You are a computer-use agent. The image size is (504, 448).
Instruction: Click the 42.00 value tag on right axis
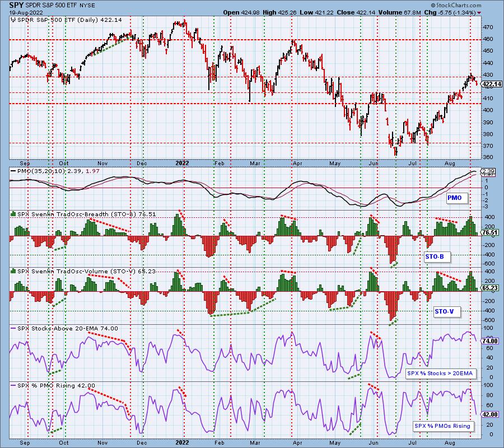click(x=490, y=414)
